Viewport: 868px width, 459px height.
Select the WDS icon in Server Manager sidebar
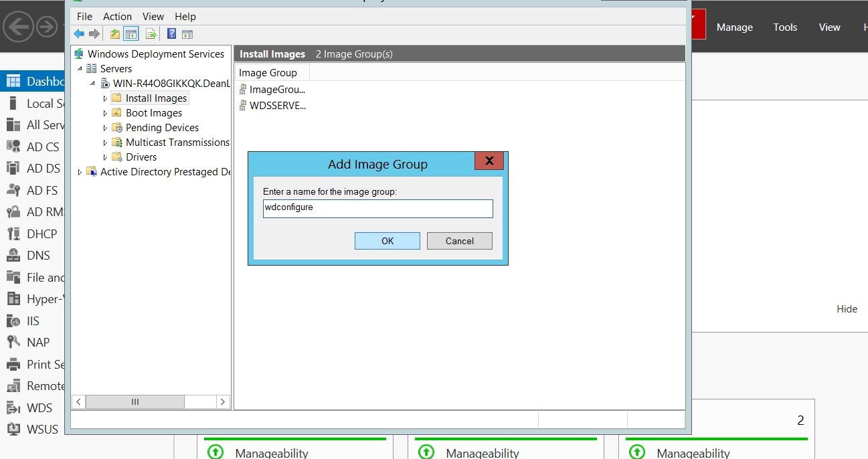pyautogui.click(x=13, y=407)
